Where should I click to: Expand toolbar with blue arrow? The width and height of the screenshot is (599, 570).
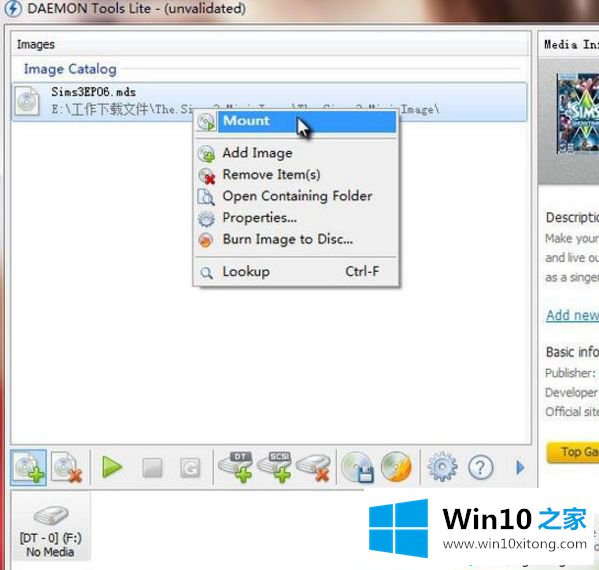click(x=520, y=467)
